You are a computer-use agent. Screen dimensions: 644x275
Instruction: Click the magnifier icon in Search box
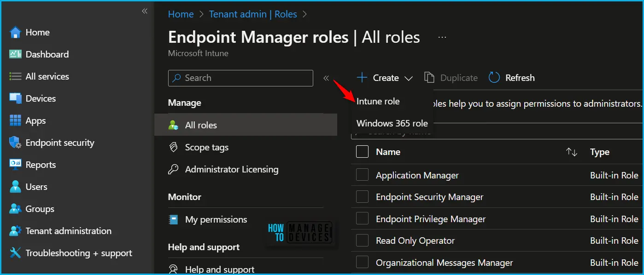(x=176, y=78)
